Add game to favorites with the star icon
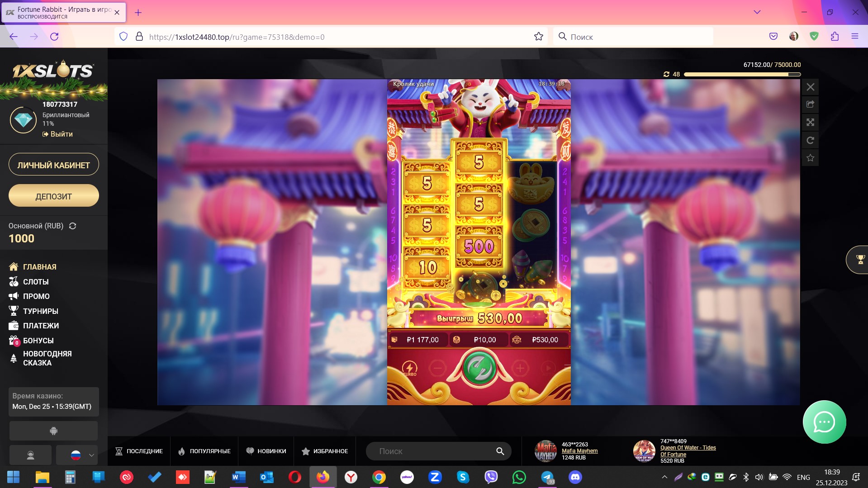The width and height of the screenshot is (868, 488). [810, 158]
